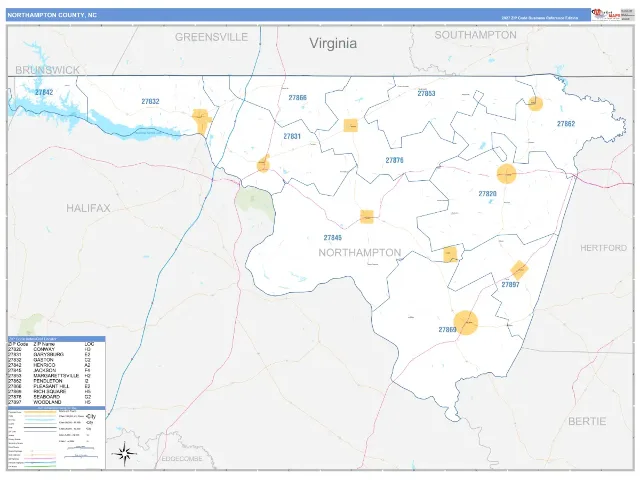Select the circular city marker above the 27820 label
Screen dimensions: 640x480
tap(507, 174)
